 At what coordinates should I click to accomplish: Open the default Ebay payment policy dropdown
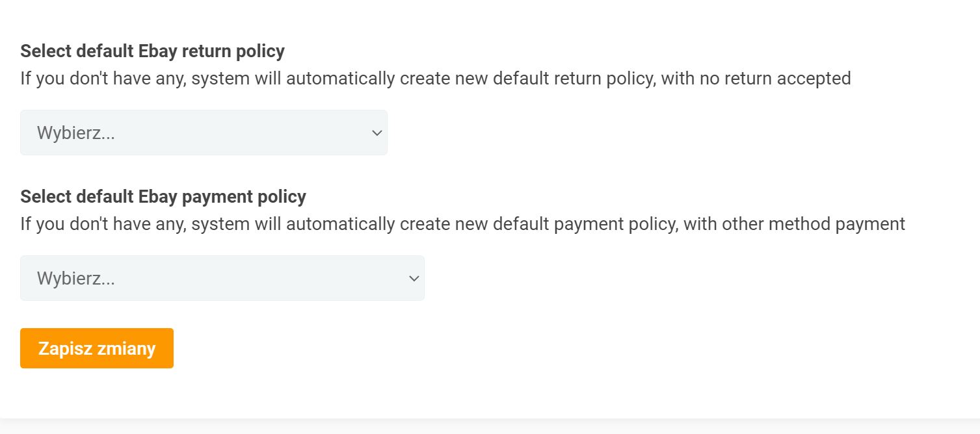[x=222, y=278]
